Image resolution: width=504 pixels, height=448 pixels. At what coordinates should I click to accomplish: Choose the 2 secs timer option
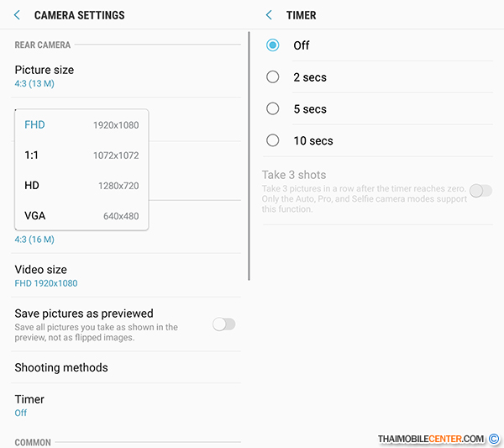click(272, 76)
